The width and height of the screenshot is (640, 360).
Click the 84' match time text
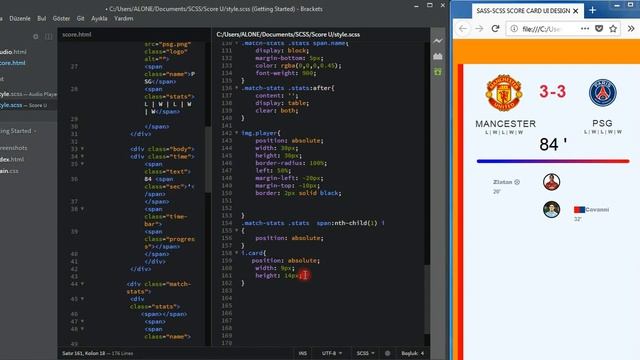click(x=553, y=144)
